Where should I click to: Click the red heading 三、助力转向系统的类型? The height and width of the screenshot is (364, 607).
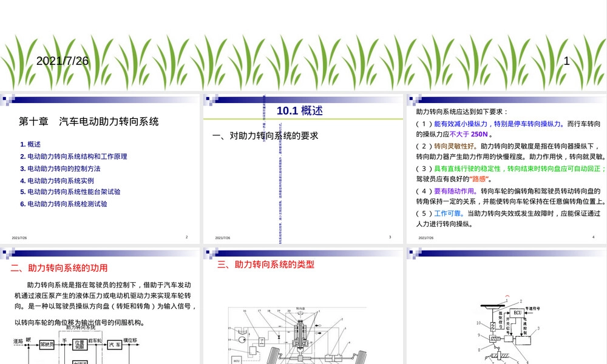(266, 265)
